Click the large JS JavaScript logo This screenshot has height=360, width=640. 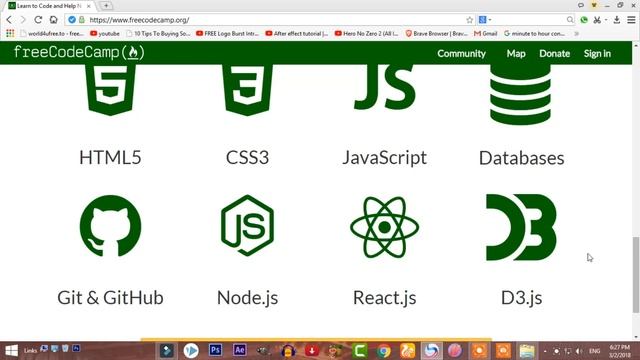[x=384, y=87]
